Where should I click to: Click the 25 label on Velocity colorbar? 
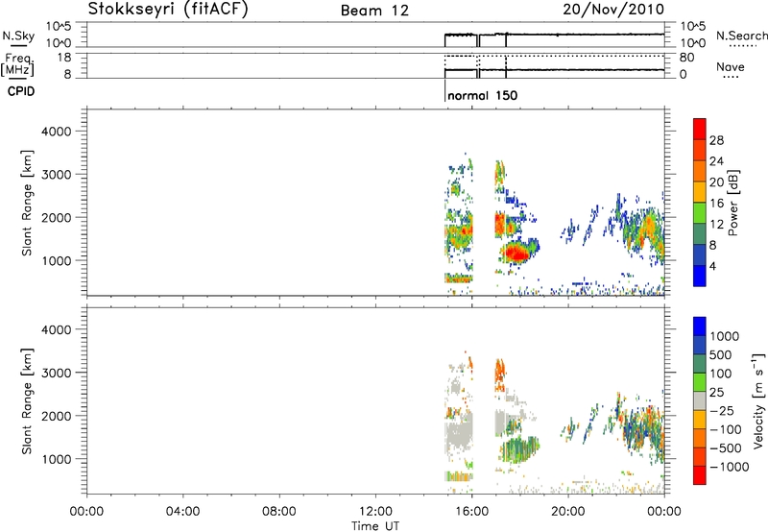(716, 392)
